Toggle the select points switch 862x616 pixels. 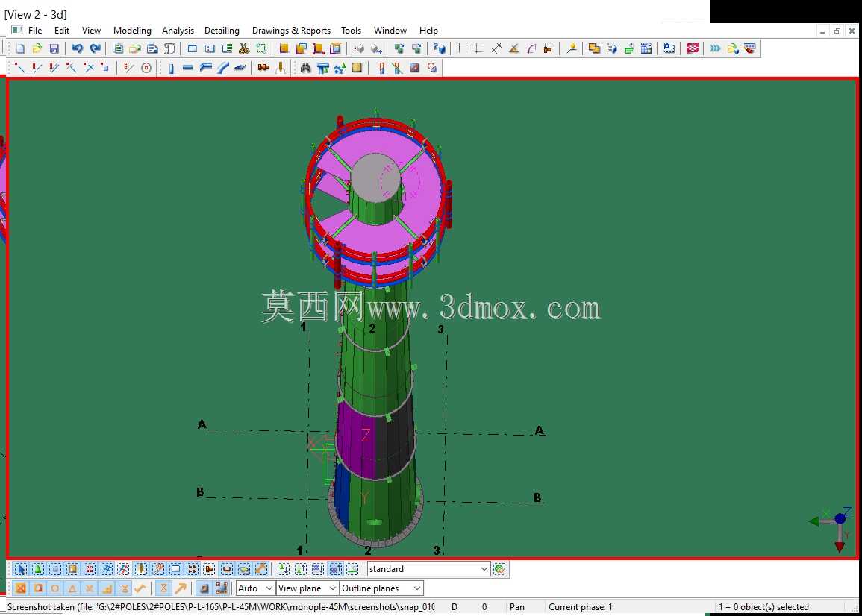90,569
